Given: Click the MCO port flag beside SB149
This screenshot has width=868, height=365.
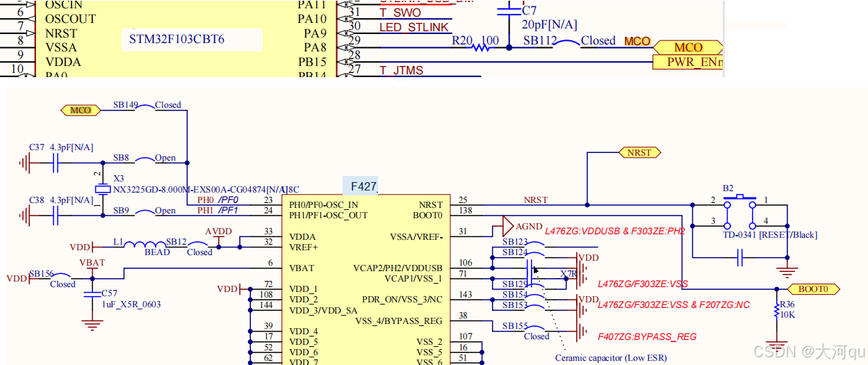Looking at the screenshot, I should [81, 110].
